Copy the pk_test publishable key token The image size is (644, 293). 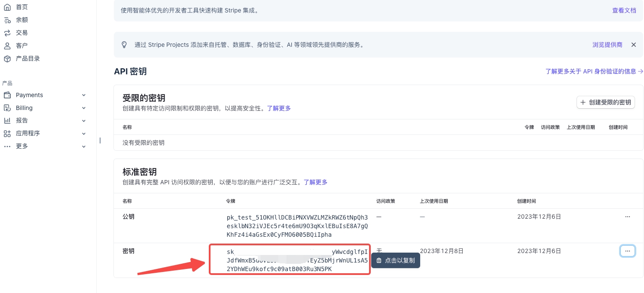pos(297,226)
